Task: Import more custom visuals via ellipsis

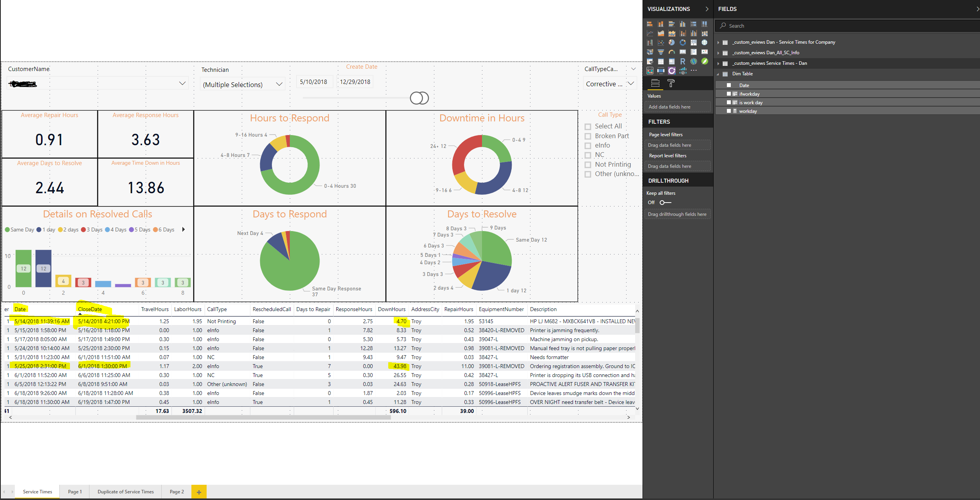Action: click(x=694, y=70)
